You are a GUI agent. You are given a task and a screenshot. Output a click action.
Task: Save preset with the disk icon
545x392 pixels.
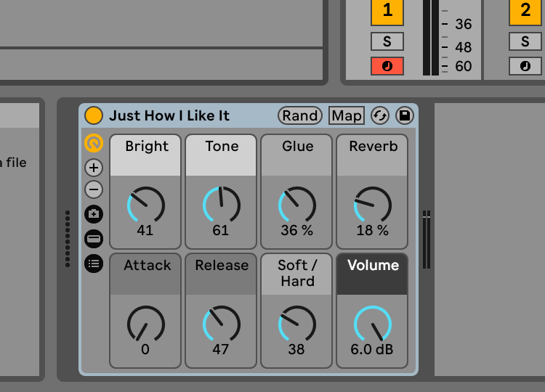click(404, 115)
